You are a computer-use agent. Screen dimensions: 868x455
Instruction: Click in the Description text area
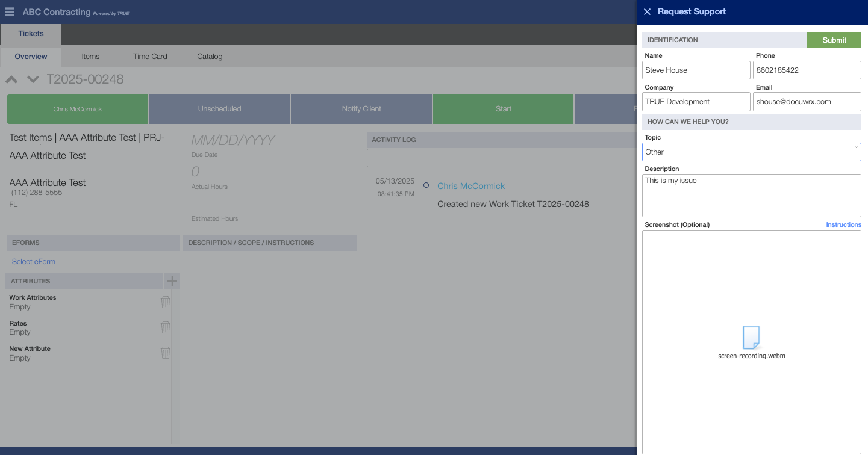click(x=752, y=196)
